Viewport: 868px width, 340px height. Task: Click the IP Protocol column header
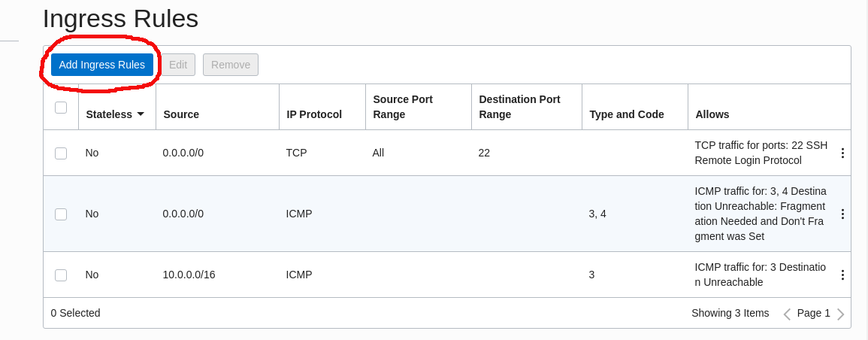coord(314,114)
